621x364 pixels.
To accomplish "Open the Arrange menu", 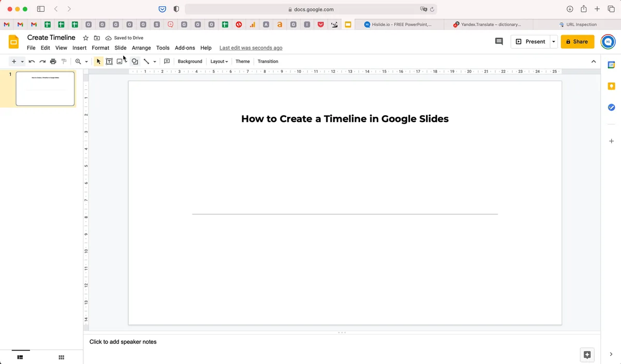I will 141,48.
